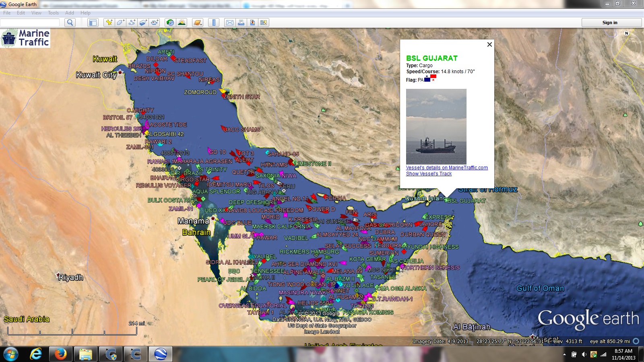
Task: Select the ruler measuring tool
Action: click(x=214, y=23)
